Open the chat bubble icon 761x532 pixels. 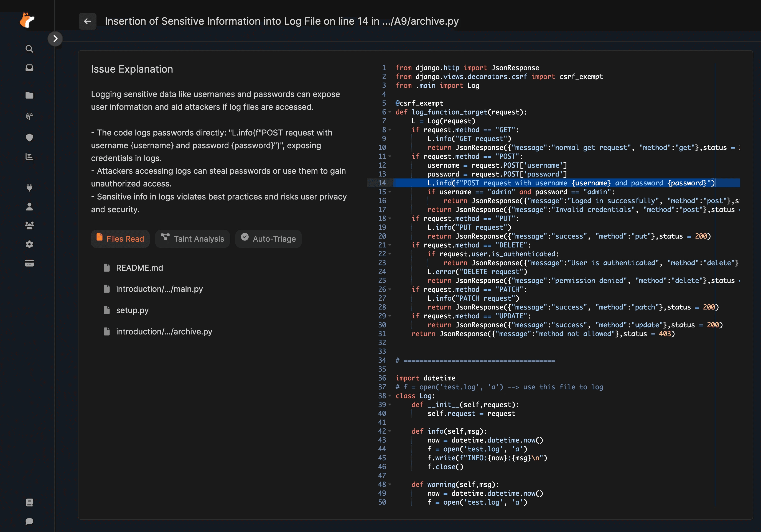[x=29, y=521]
